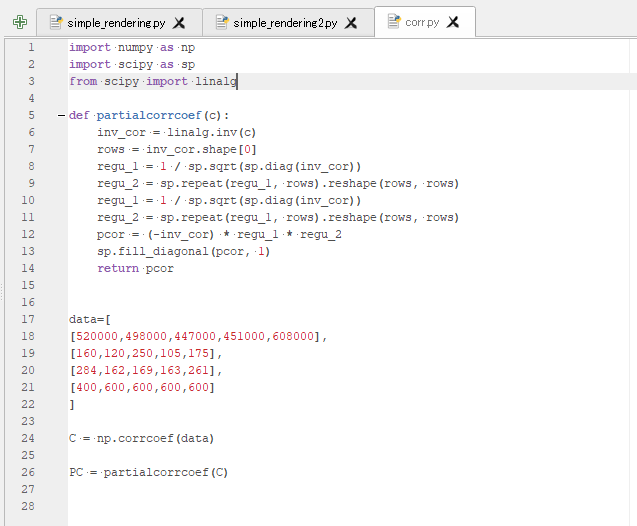The height and width of the screenshot is (526, 637).
Task: Click on 'C = np.corrcoef(data)' line
Action: tap(141, 438)
